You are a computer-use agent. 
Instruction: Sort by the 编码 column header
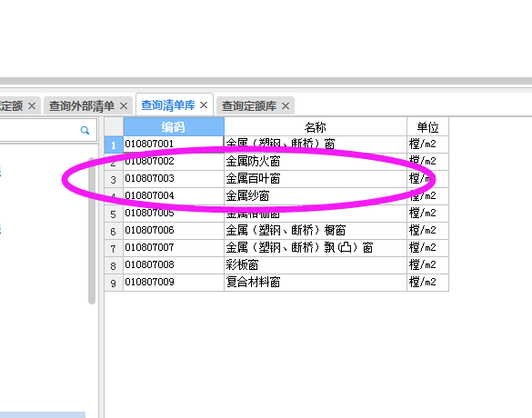(x=174, y=127)
